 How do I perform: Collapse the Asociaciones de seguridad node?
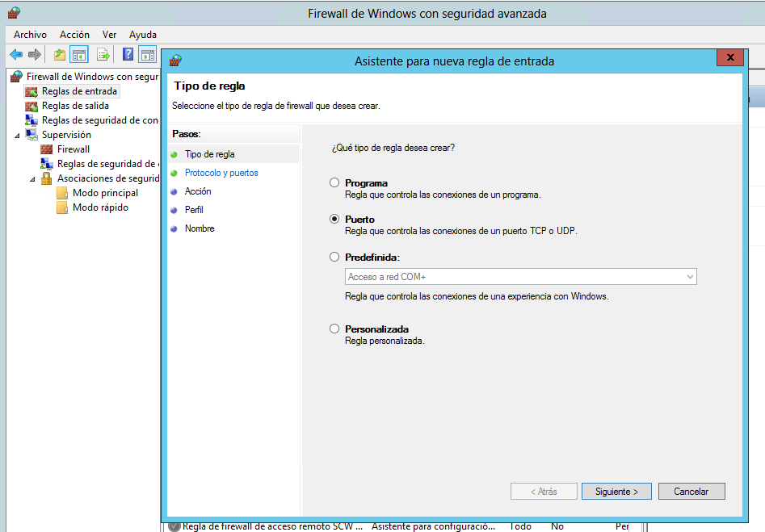[33, 178]
